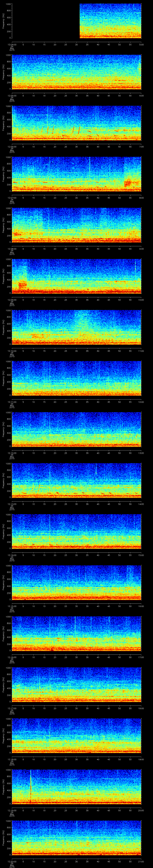The width and height of the screenshot is (153, 868).
Task: Click the 9:00 axis end label
Action: coord(141,249)
